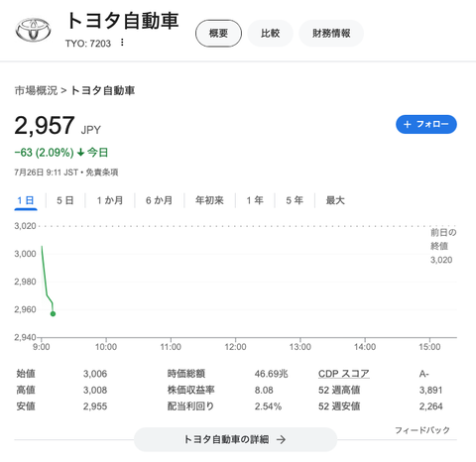This screenshot has height=462, width=476.
Task: Click the green current-price dot on chart
Action: point(53,313)
